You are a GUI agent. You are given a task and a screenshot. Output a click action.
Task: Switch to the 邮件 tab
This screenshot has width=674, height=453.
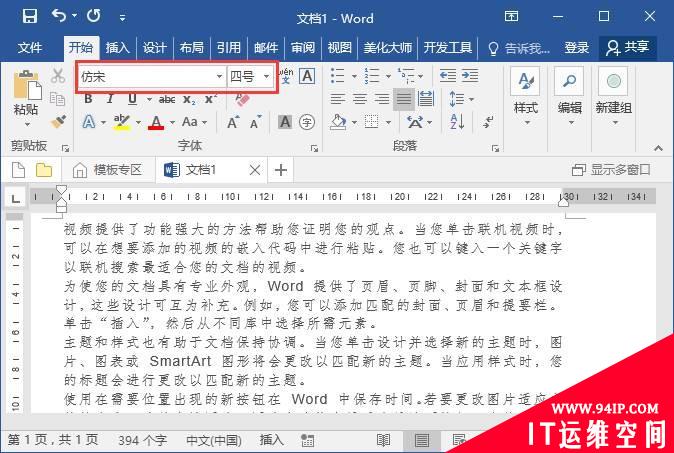click(x=266, y=47)
